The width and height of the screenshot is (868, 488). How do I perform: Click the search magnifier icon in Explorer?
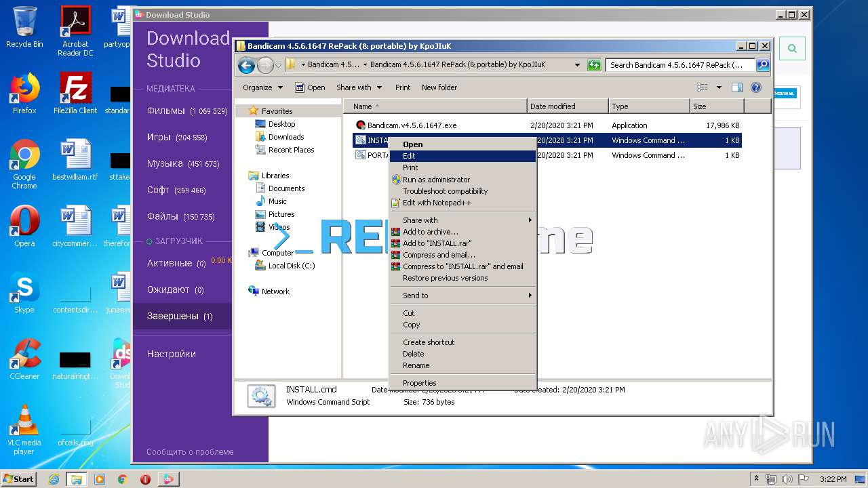(763, 65)
